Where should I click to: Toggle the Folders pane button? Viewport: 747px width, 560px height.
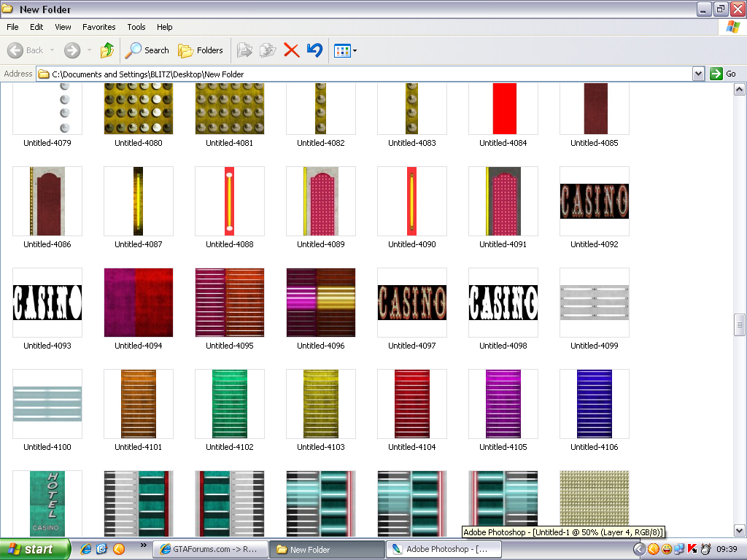(x=201, y=50)
